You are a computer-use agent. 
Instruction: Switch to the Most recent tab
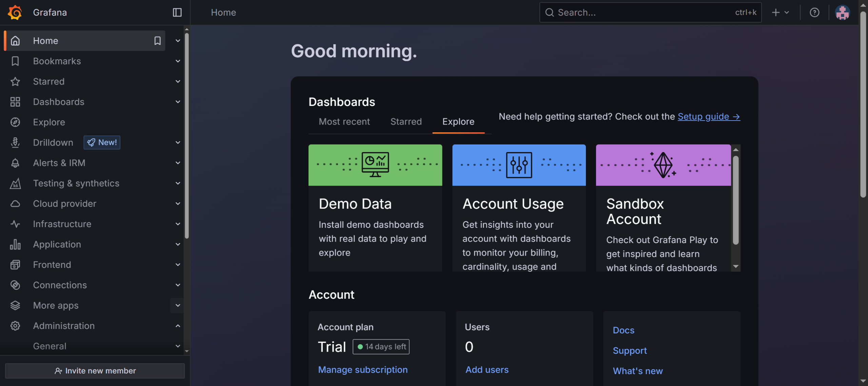(x=344, y=122)
